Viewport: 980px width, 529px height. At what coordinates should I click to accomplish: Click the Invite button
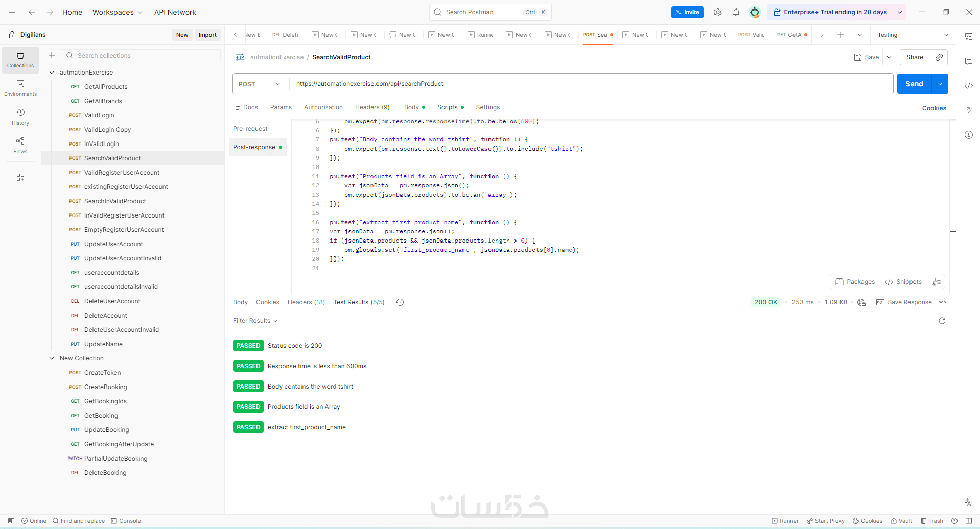coord(687,12)
